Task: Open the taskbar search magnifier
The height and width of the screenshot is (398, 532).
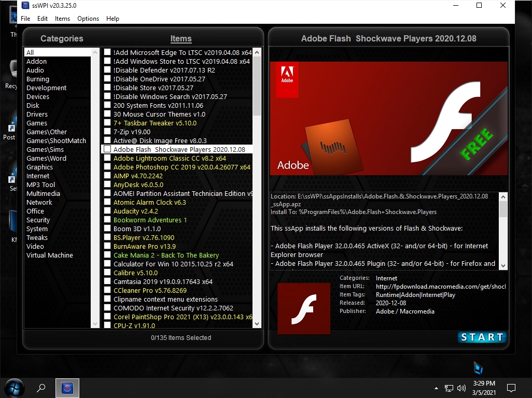Action: point(41,388)
